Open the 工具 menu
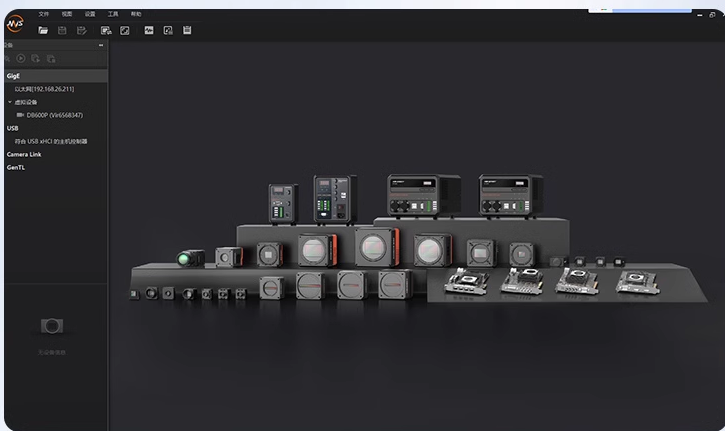 click(113, 14)
